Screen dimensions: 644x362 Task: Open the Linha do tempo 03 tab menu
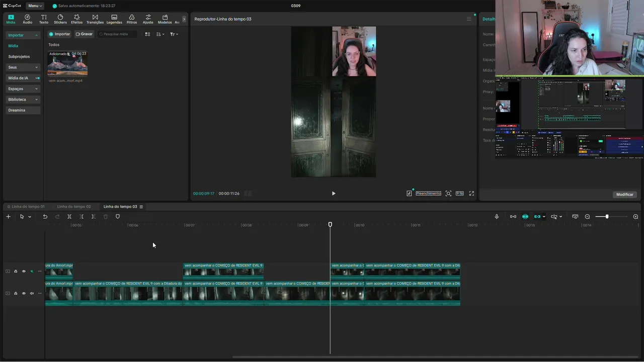141,207
